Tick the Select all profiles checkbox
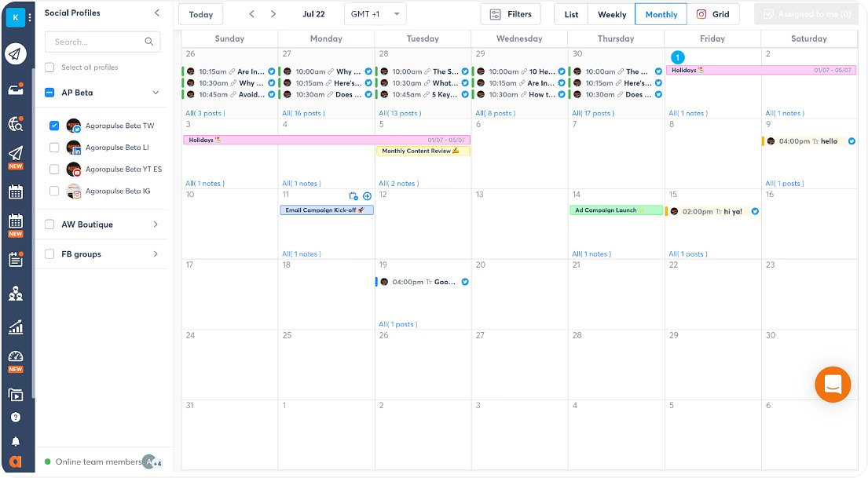The image size is (868, 478). coord(50,68)
